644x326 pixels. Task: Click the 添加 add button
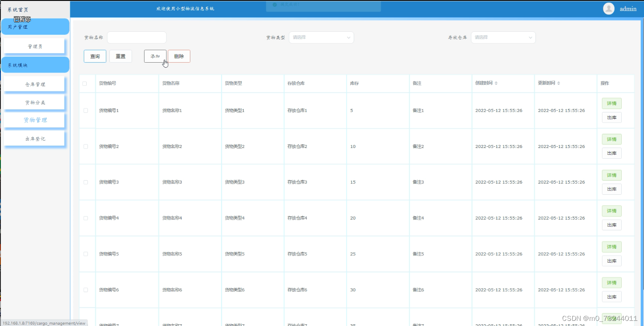(x=155, y=56)
